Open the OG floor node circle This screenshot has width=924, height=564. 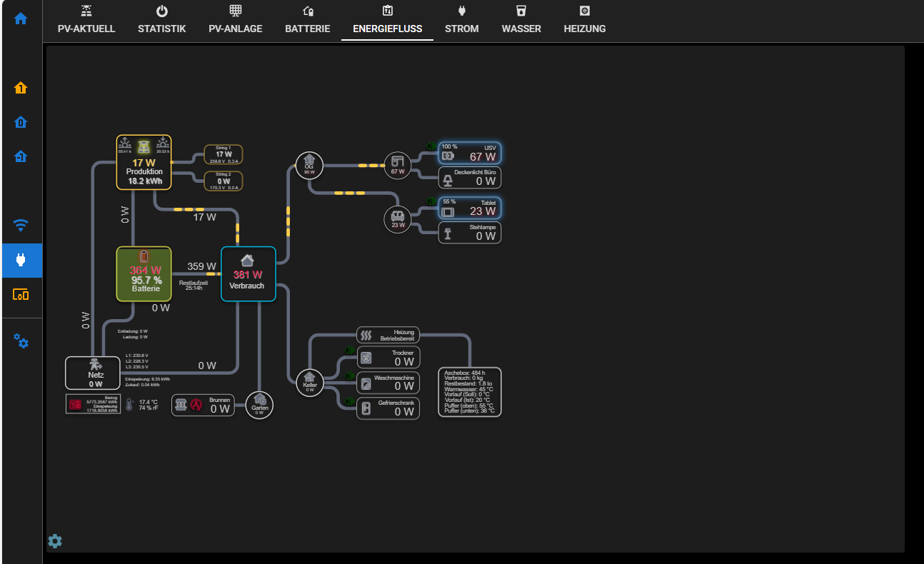309,166
